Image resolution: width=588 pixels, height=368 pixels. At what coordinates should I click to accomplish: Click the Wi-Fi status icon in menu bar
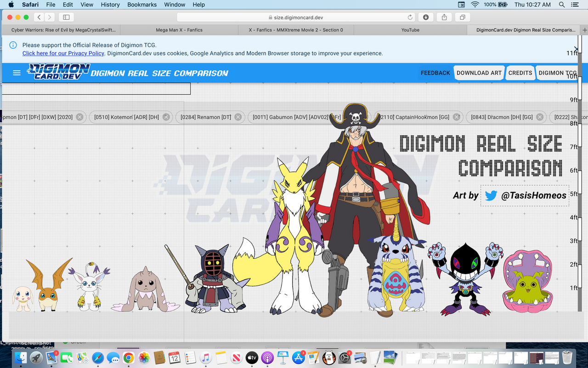pos(475,5)
